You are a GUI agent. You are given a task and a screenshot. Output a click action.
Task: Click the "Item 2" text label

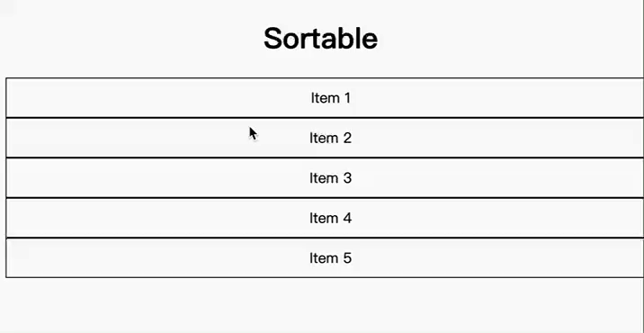click(x=331, y=138)
